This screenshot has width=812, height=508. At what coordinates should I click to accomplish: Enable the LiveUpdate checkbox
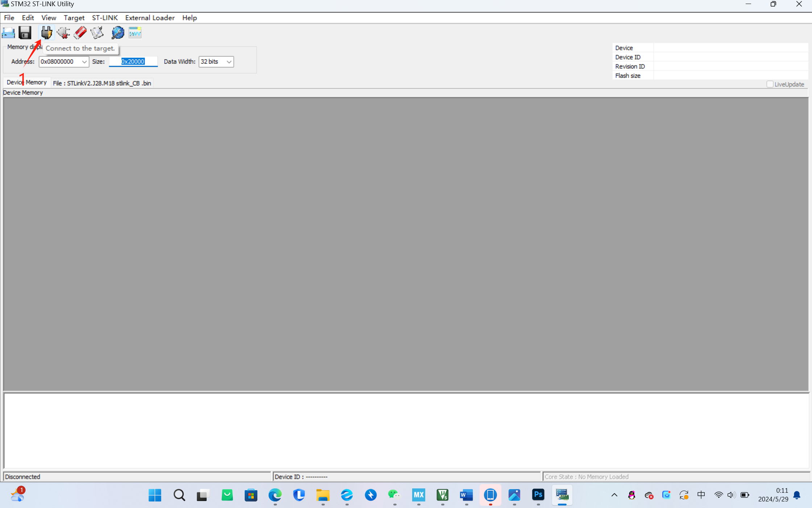pos(770,84)
